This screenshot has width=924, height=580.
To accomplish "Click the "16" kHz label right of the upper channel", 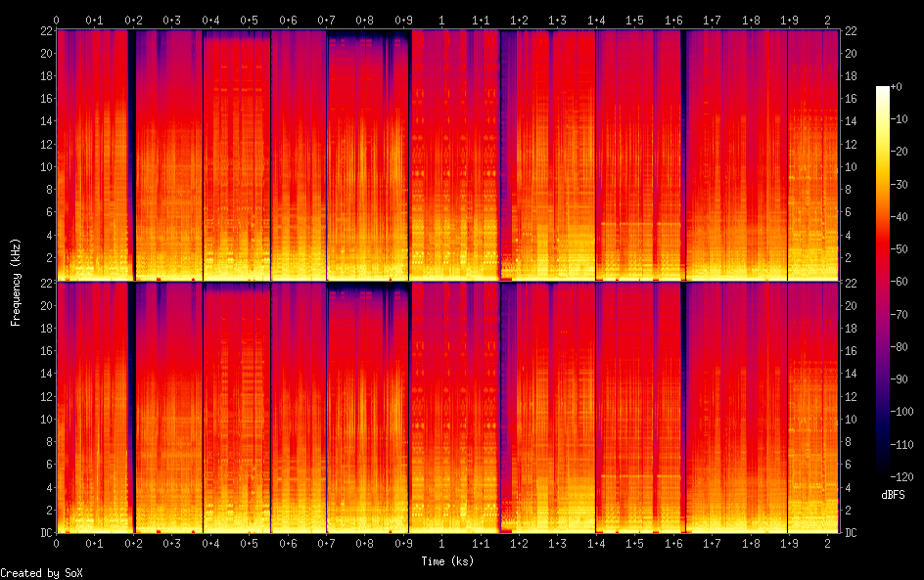I will tap(851, 99).
